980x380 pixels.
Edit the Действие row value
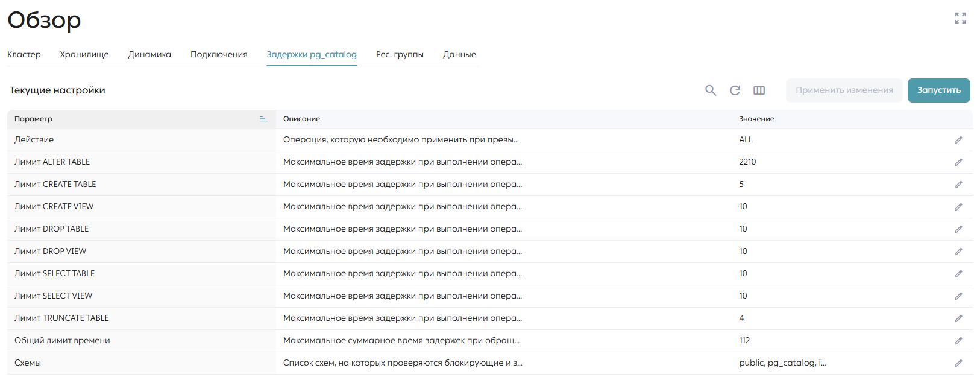[x=958, y=140]
